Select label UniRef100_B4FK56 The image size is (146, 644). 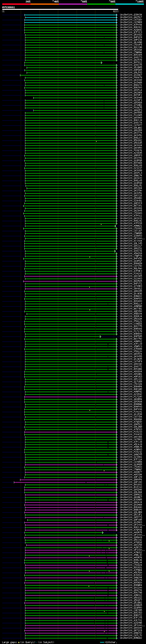point(131,259)
